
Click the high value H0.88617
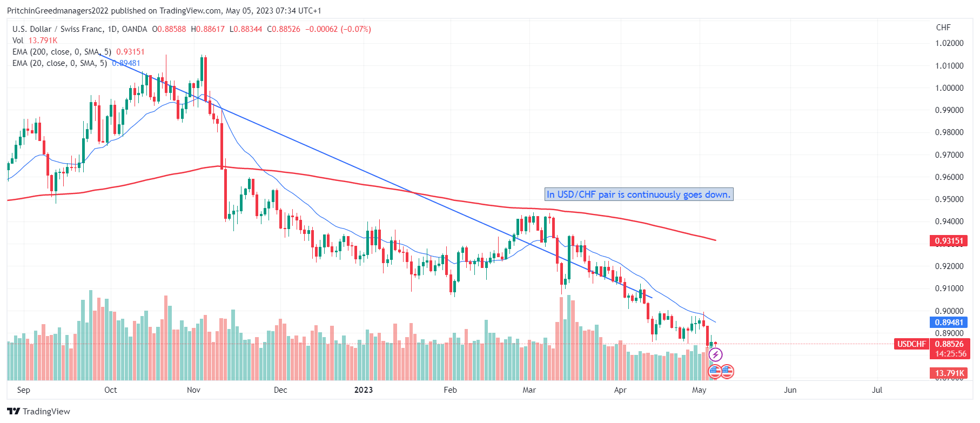pos(208,29)
